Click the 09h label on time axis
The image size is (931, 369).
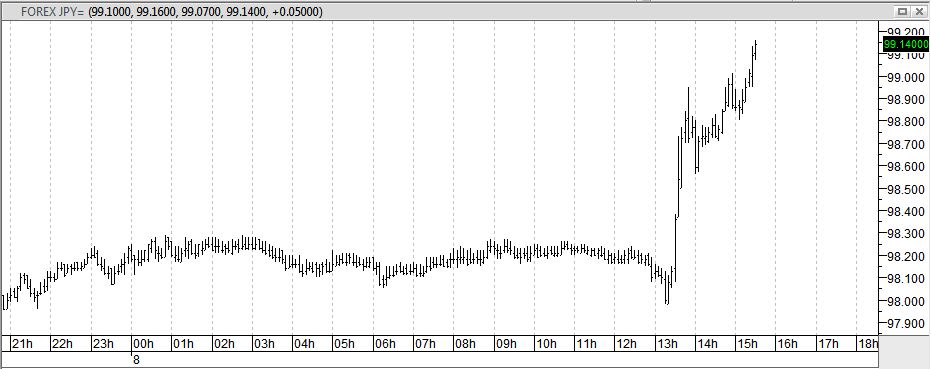[506, 344]
